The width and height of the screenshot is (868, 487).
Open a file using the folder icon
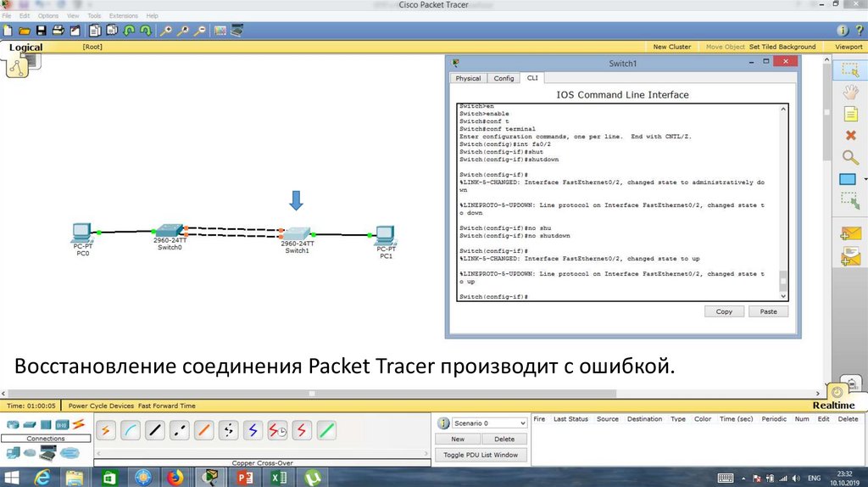pyautogui.click(x=25, y=31)
